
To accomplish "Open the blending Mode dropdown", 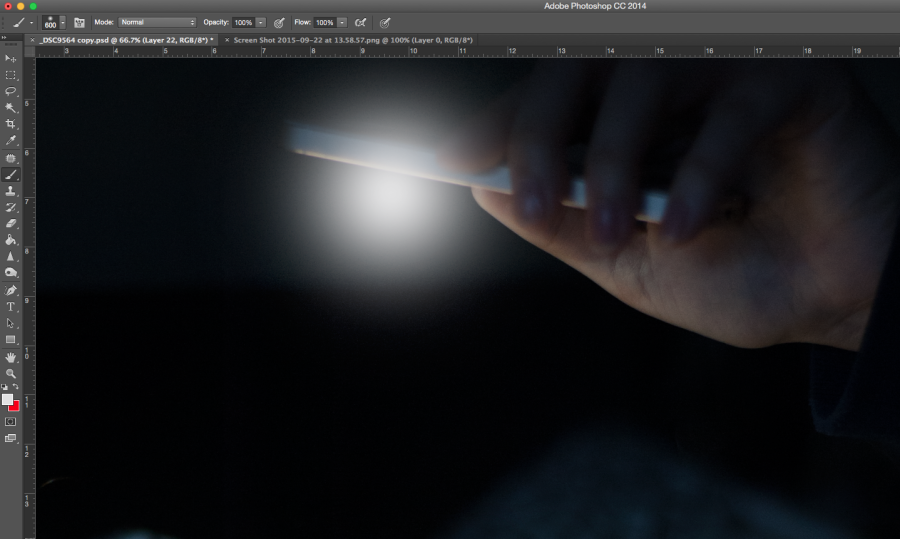I will coord(157,22).
